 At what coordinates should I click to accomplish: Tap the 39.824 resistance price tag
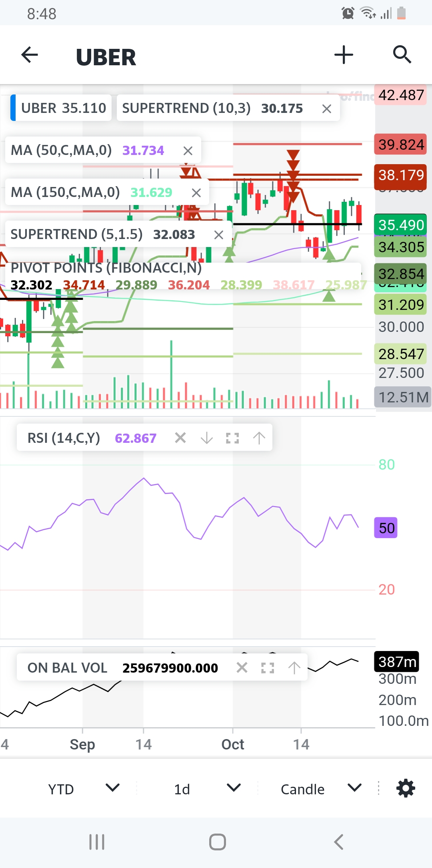(x=401, y=144)
